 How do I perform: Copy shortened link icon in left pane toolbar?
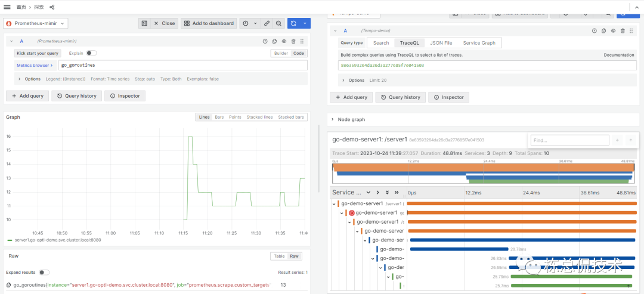click(x=267, y=23)
